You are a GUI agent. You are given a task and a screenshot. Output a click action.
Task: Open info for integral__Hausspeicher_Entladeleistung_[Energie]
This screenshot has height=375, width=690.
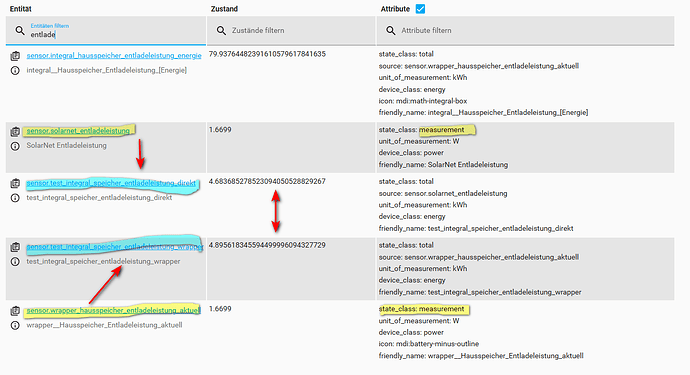point(15,70)
